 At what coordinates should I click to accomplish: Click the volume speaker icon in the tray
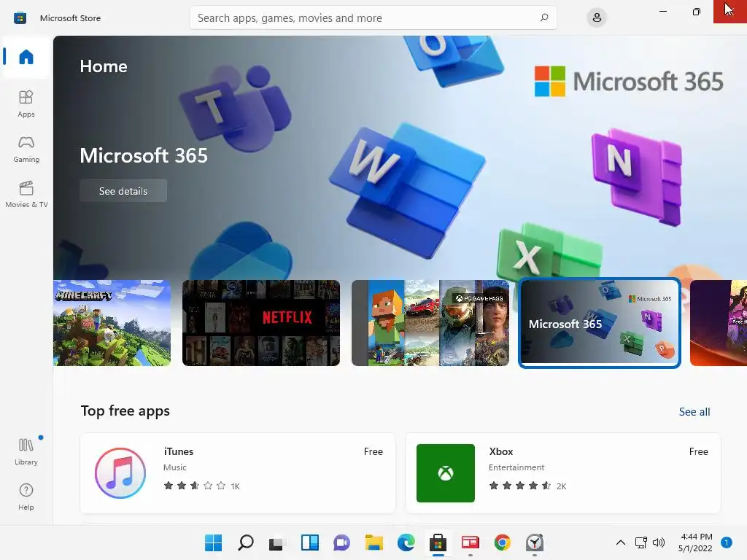point(659,542)
